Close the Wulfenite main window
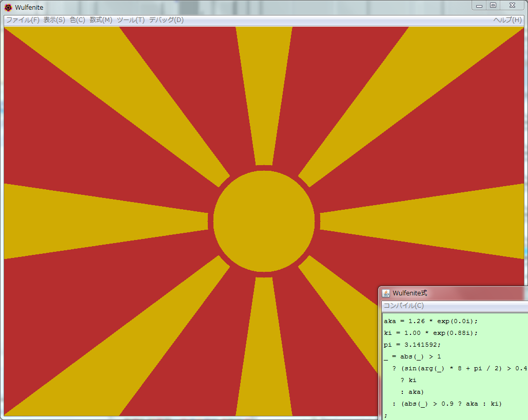The width and height of the screenshot is (528, 420). click(512, 5)
